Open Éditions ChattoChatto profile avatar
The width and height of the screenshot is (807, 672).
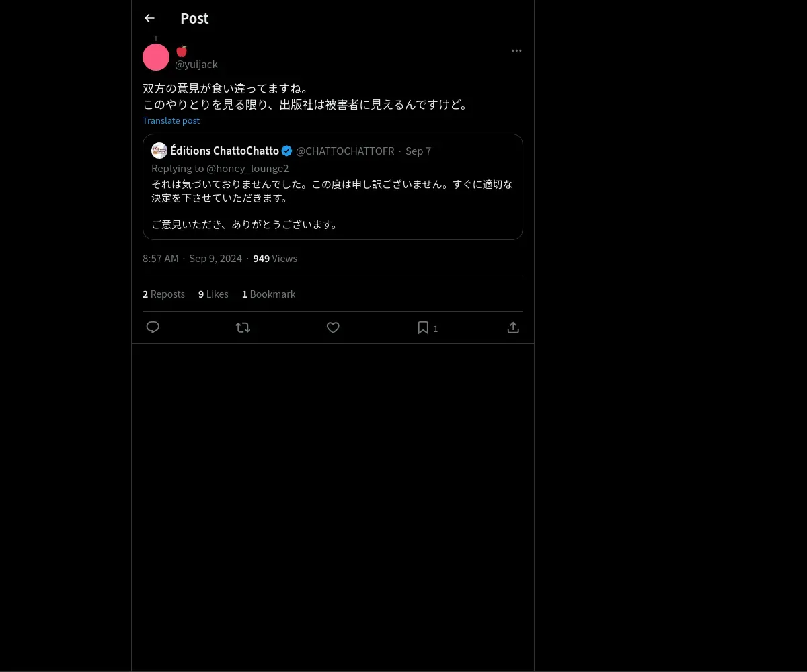(x=159, y=151)
